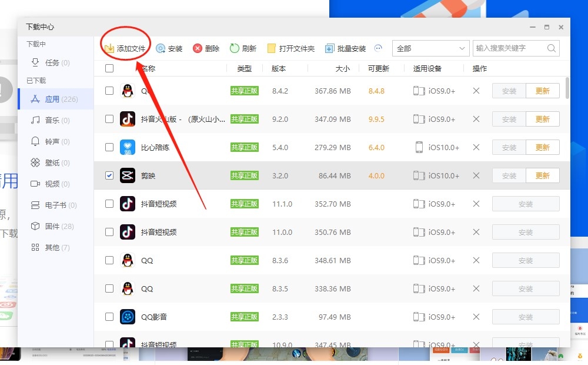Click 更新 for 比心陪练
The height and width of the screenshot is (365, 588).
tap(543, 147)
